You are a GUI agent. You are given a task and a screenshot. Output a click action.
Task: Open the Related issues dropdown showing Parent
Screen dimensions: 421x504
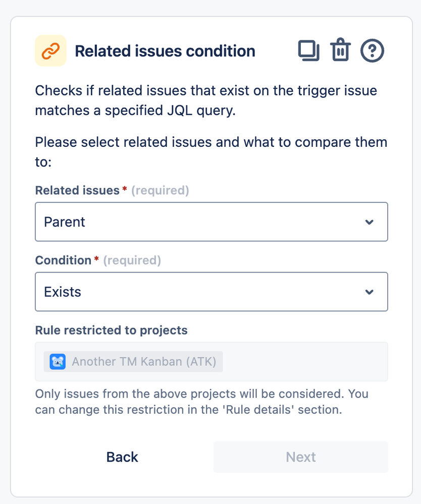point(212,222)
